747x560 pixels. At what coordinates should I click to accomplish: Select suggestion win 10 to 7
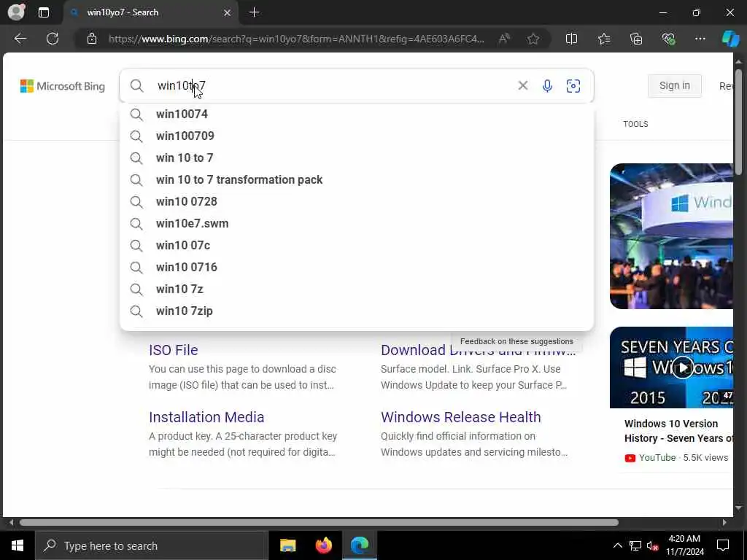click(356, 158)
